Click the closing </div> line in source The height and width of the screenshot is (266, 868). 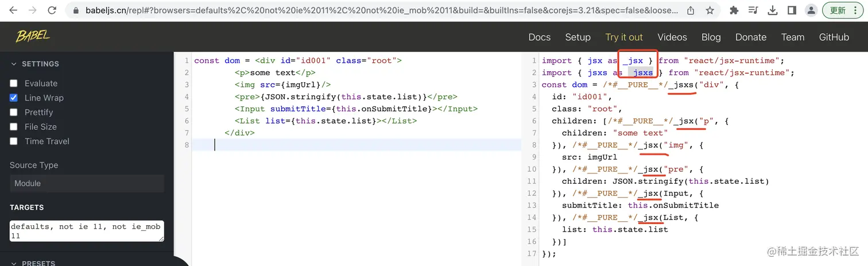click(x=239, y=133)
